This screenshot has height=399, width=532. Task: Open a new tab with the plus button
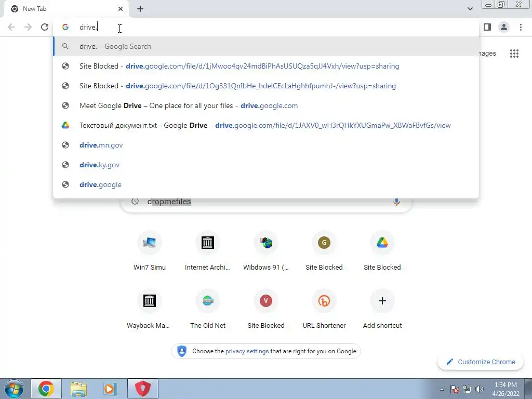(x=140, y=9)
